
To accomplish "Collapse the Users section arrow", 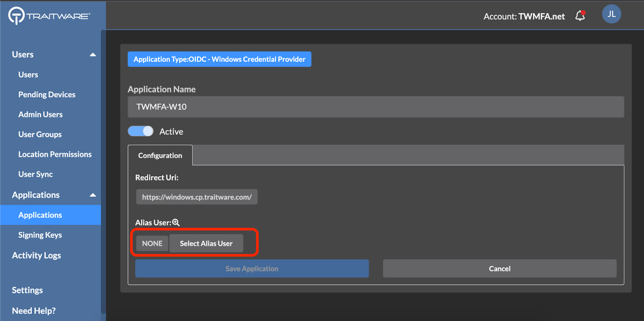I will (93, 55).
